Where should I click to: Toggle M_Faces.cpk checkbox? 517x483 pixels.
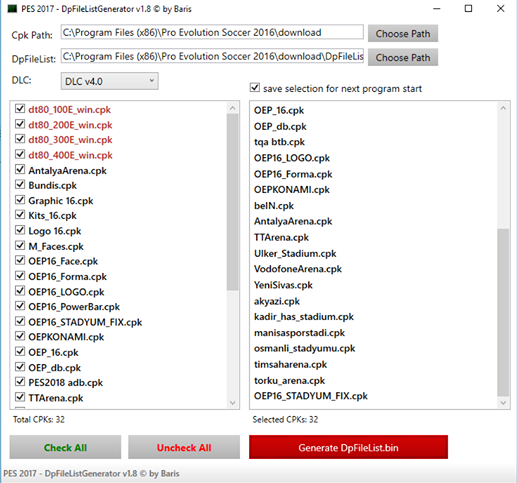tap(20, 246)
